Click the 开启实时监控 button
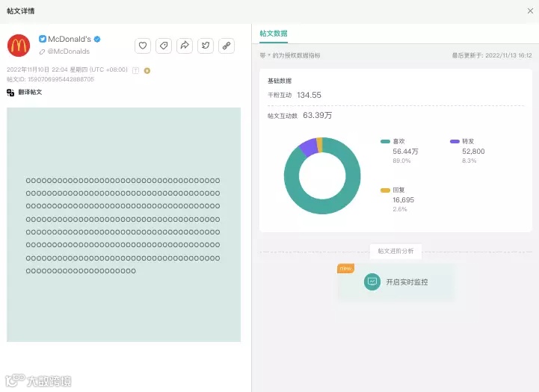The width and height of the screenshot is (539, 392). tap(396, 282)
